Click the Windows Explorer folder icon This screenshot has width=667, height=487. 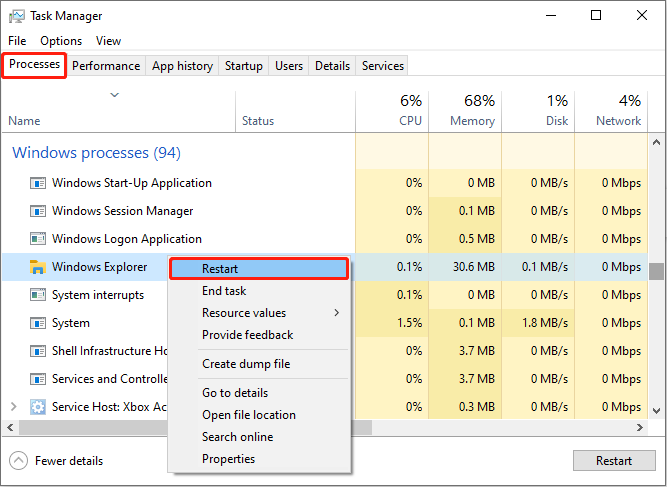(38, 267)
